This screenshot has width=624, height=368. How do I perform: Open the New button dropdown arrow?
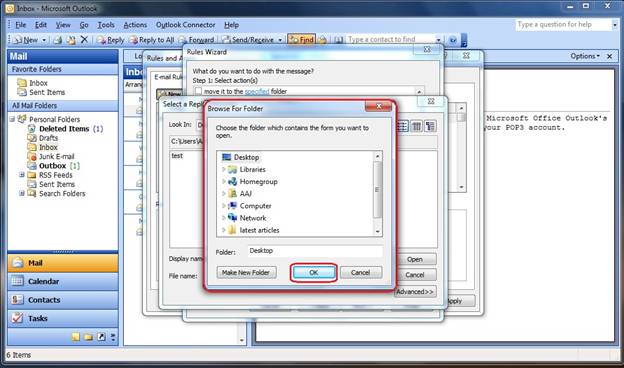pyautogui.click(x=44, y=40)
